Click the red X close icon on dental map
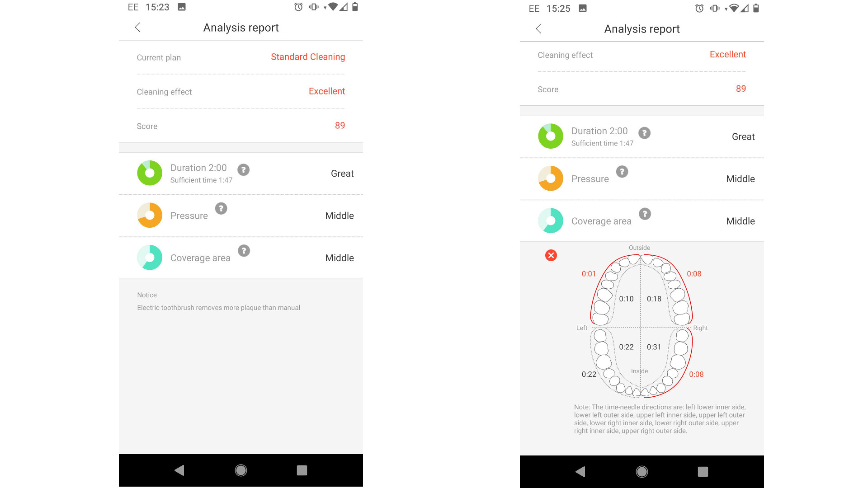868x488 pixels. (x=551, y=255)
